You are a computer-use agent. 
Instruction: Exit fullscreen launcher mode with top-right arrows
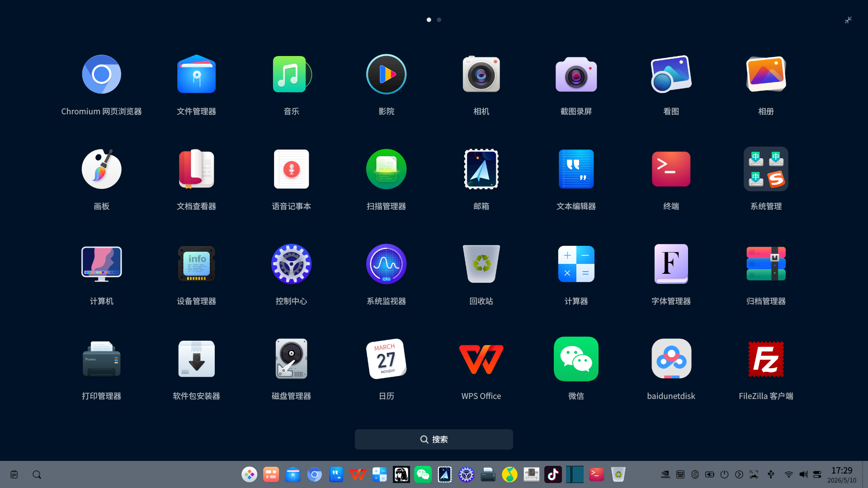848,20
